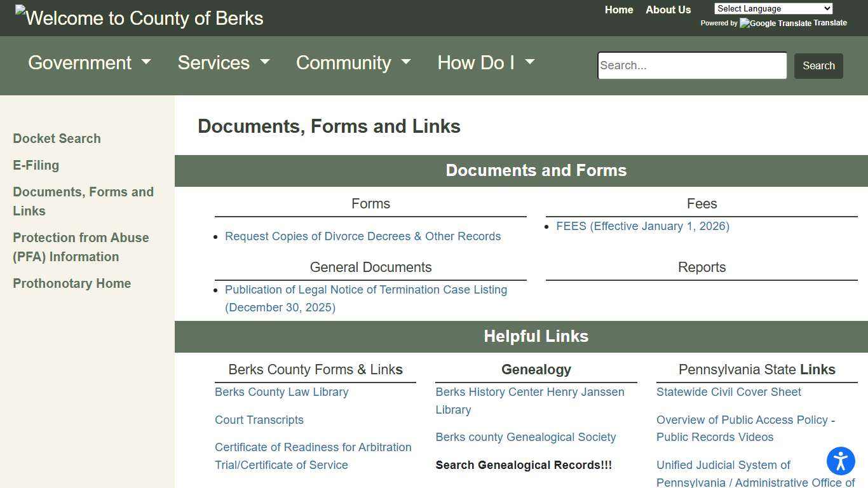This screenshot has width=868, height=488.
Task: Select About Us in the top menu
Action: coord(668,10)
